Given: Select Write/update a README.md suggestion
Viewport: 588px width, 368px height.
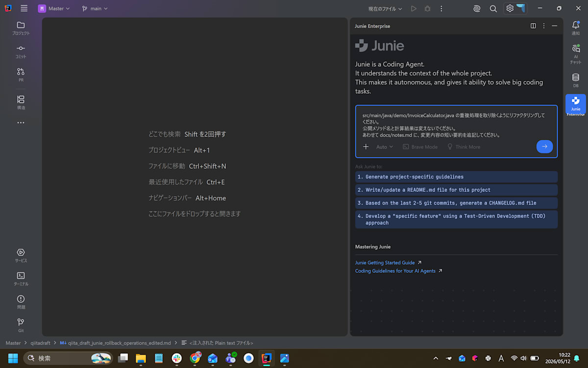Looking at the screenshot, I should point(456,190).
